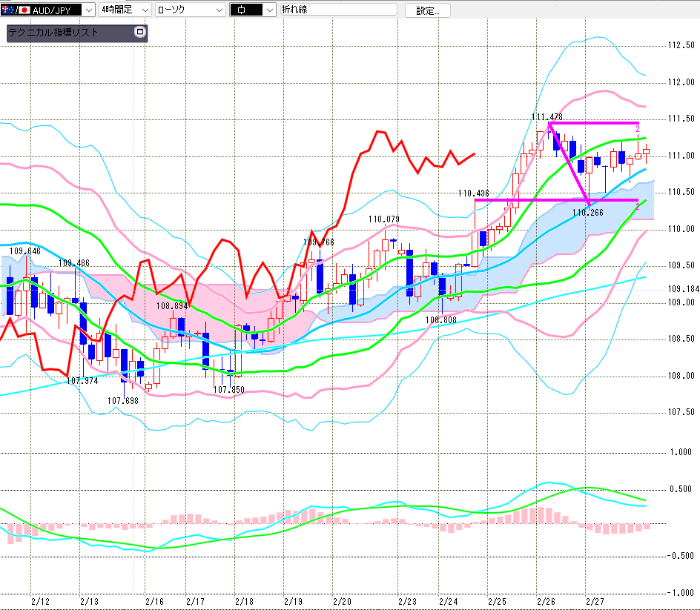Click the 112.50 price axis label
The image size is (700, 610).
[680, 45]
